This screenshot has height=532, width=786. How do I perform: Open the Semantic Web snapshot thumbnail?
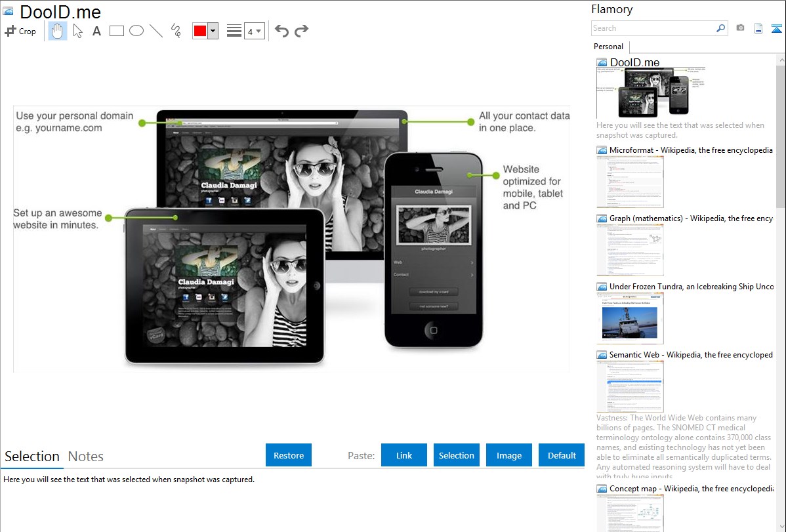pos(630,386)
